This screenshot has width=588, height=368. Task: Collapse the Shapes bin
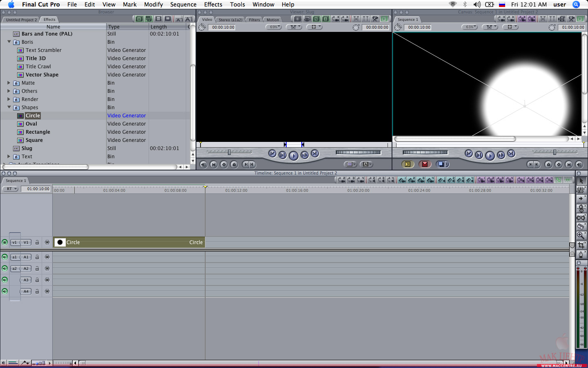pos(9,107)
